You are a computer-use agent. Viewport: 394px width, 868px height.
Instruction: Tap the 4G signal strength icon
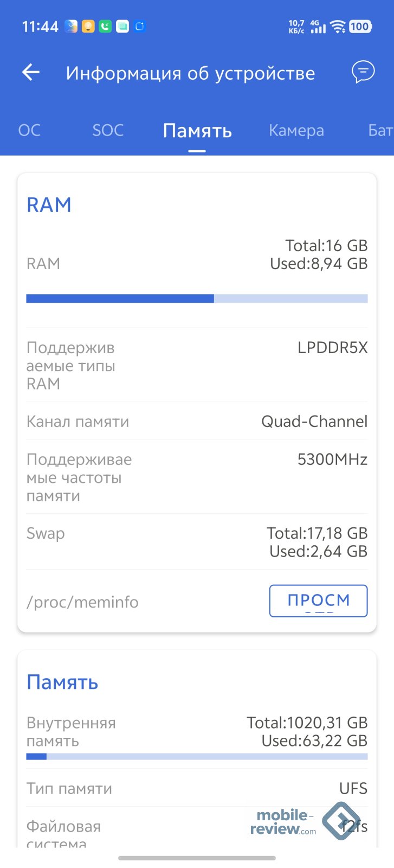(x=318, y=27)
